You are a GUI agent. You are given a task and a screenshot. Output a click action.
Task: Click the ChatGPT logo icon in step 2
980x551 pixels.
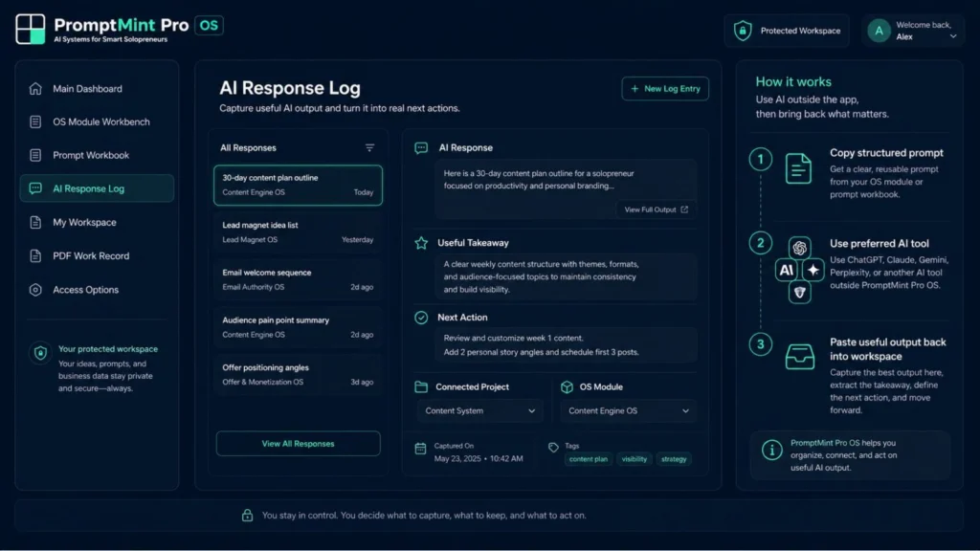799,248
